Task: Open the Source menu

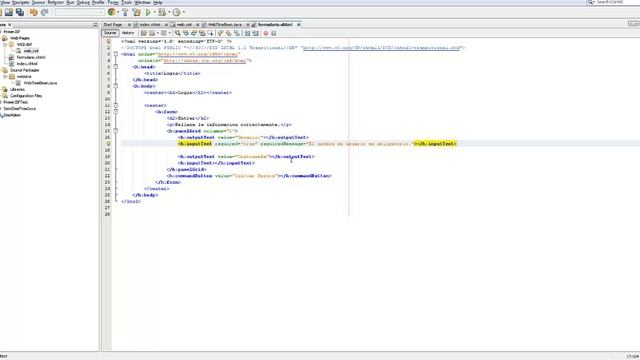Action: tap(38, 2)
